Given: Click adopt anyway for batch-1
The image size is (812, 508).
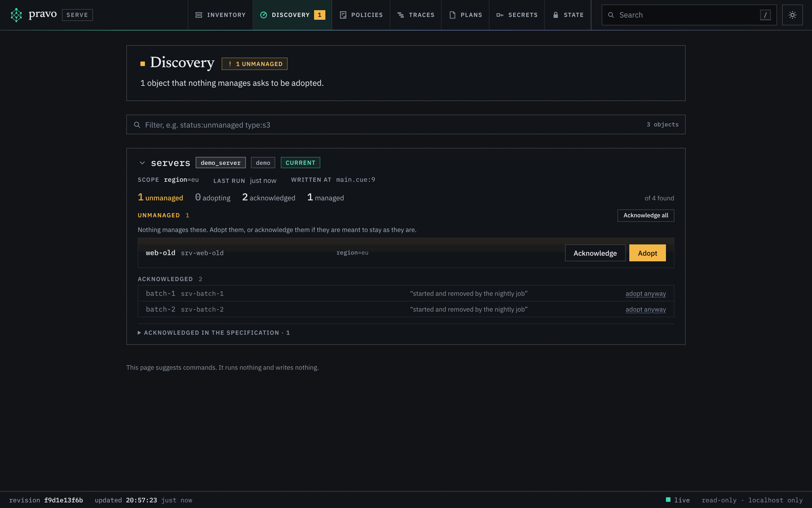Looking at the screenshot, I should (646, 293).
